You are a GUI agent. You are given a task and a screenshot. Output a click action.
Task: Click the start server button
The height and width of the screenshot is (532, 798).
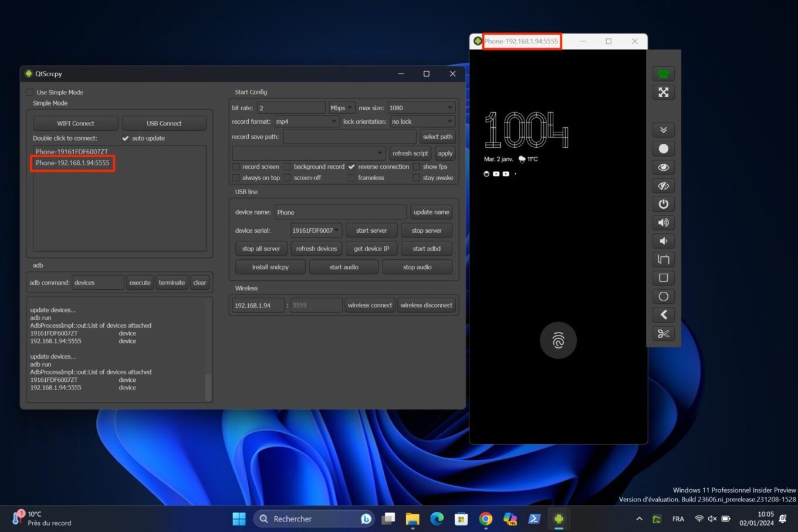[x=371, y=231]
